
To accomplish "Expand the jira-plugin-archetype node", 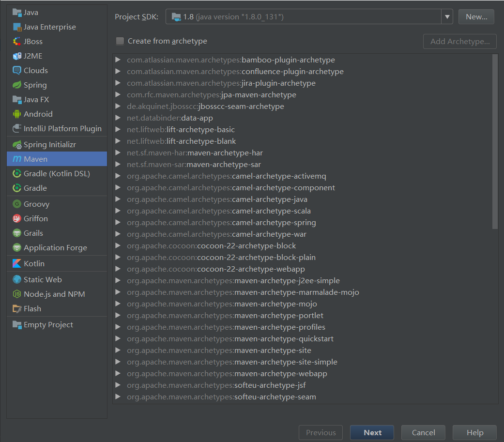I will coord(118,83).
